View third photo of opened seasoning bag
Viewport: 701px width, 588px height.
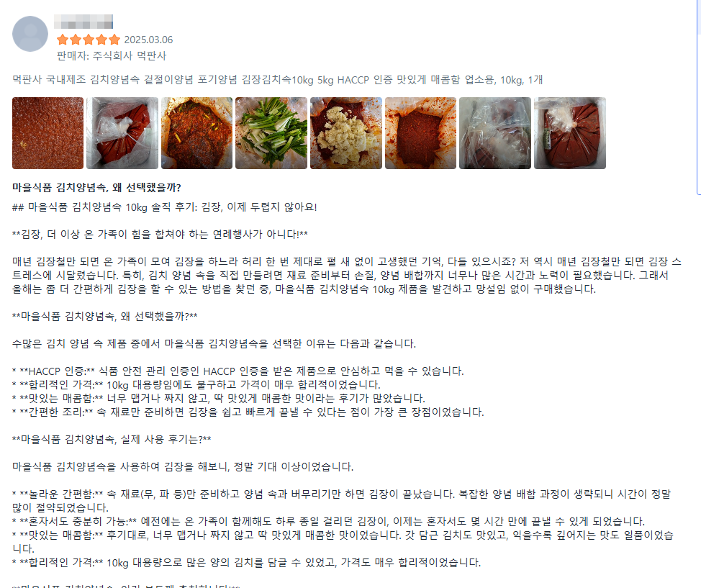196,133
